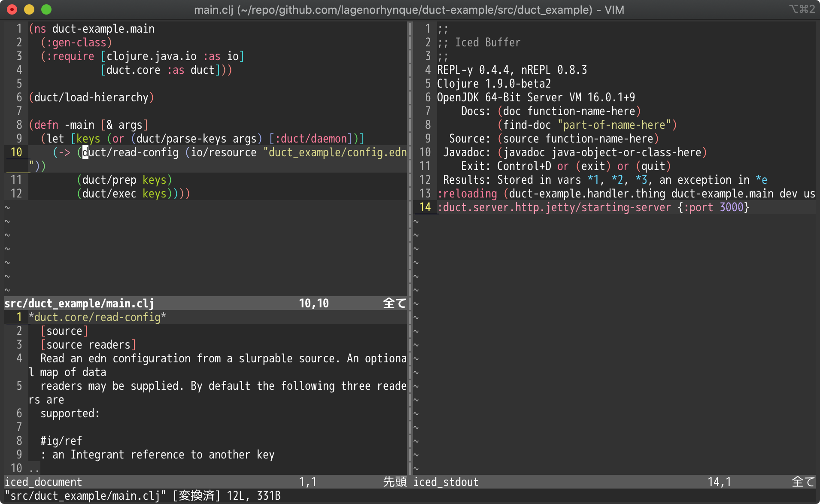
Task: Click 'OpenJDK 64-Bit Server VM 16.0.1+9' line
Action: tap(536, 97)
